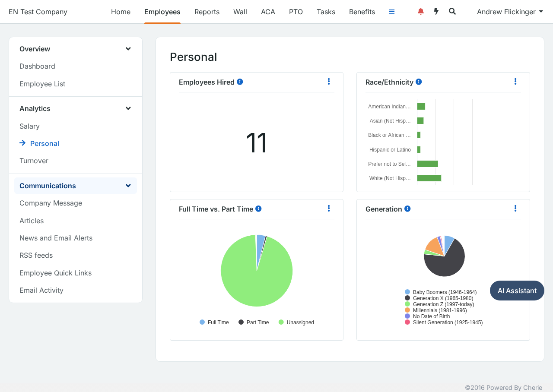Toggle Part Time legend swatch
The width and height of the screenshot is (553, 392).
pos(241,322)
